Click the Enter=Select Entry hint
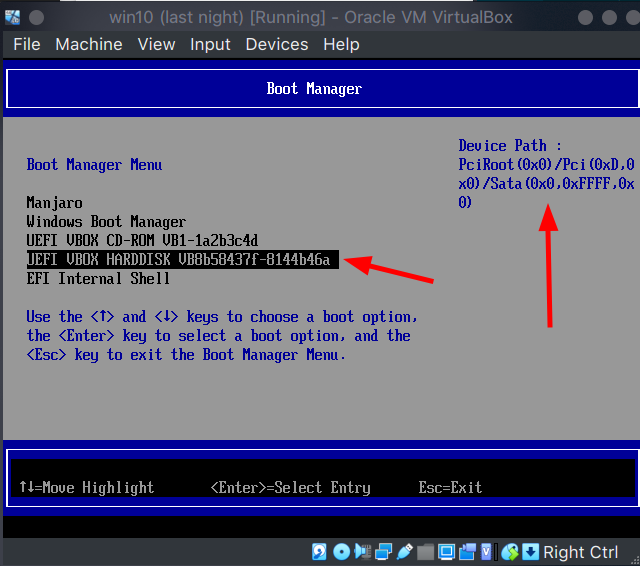 tap(291, 487)
